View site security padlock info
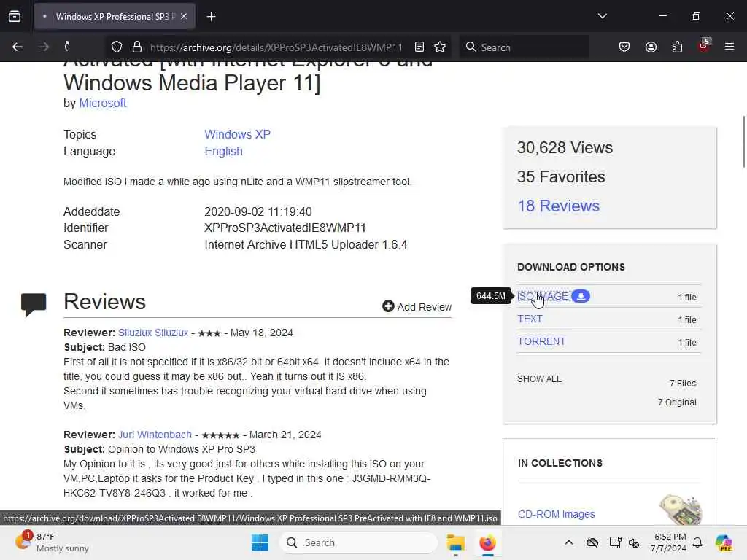 [137, 47]
